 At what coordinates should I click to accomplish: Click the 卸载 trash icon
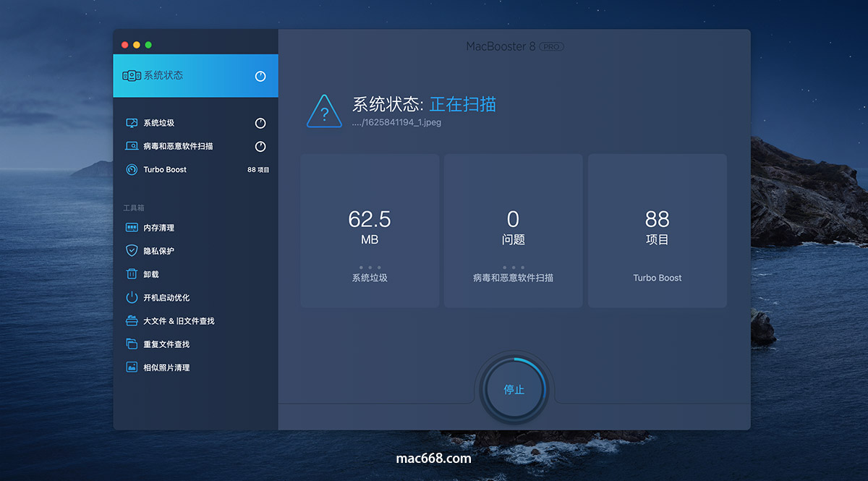click(x=132, y=274)
